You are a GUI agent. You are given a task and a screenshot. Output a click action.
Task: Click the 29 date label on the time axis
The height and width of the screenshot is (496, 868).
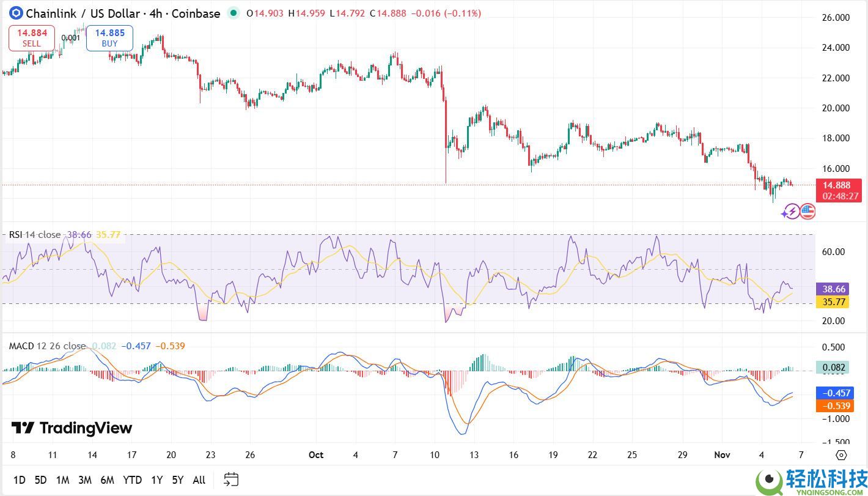683,455
